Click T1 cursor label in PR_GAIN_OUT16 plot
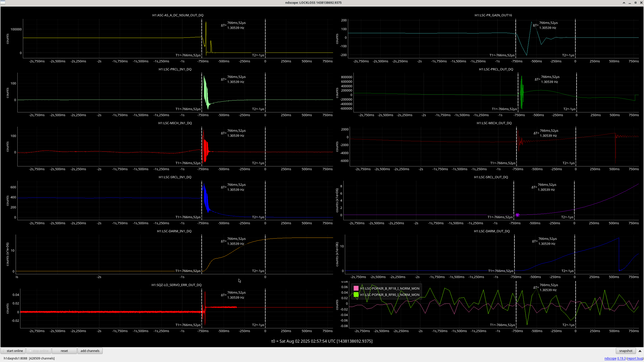The width and height of the screenshot is (644, 362). point(502,55)
